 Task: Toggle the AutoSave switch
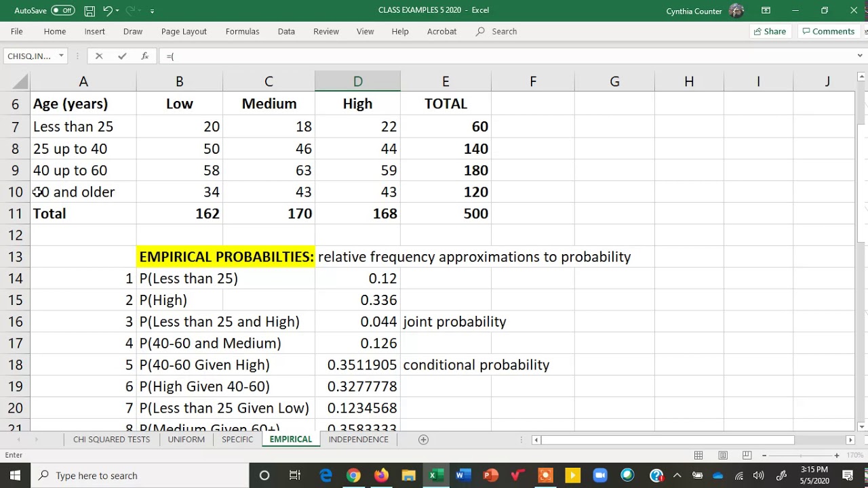coord(63,10)
